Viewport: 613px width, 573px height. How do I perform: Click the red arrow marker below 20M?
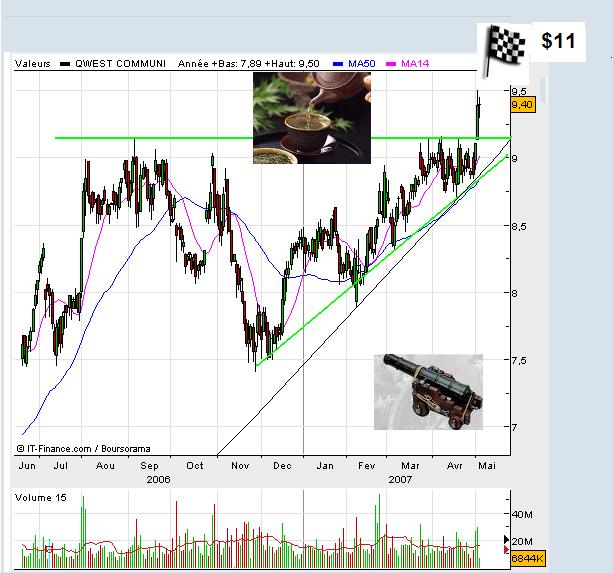coord(507,550)
